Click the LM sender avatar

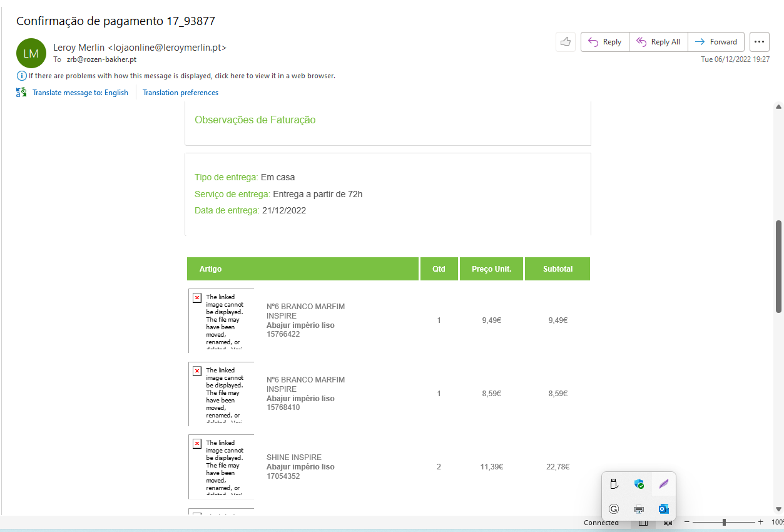point(31,53)
